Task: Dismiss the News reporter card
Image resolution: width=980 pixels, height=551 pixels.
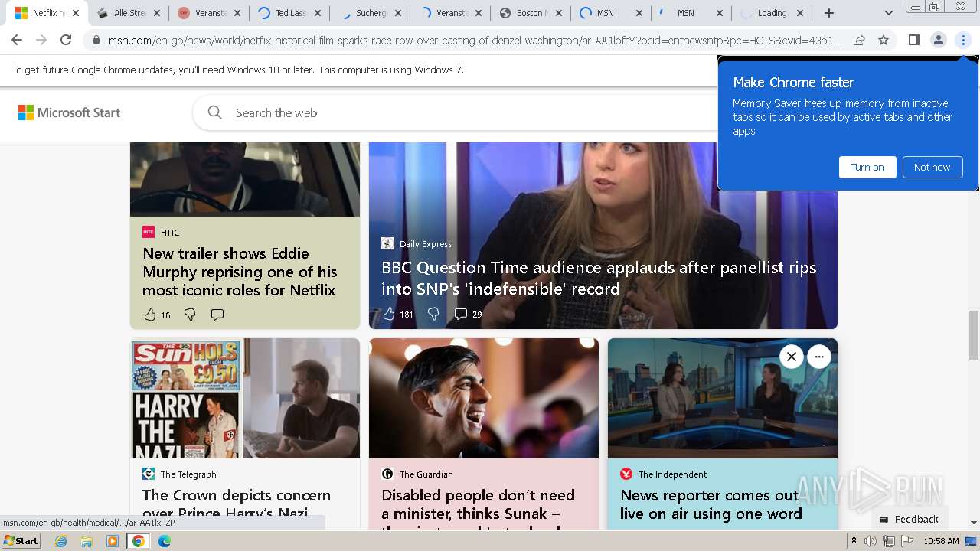Action: pos(792,357)
